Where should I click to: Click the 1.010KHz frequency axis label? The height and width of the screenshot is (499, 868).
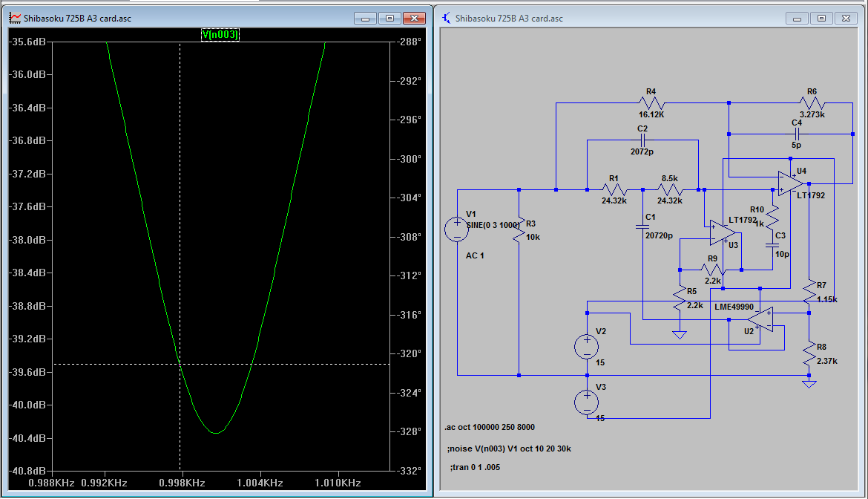338,483
